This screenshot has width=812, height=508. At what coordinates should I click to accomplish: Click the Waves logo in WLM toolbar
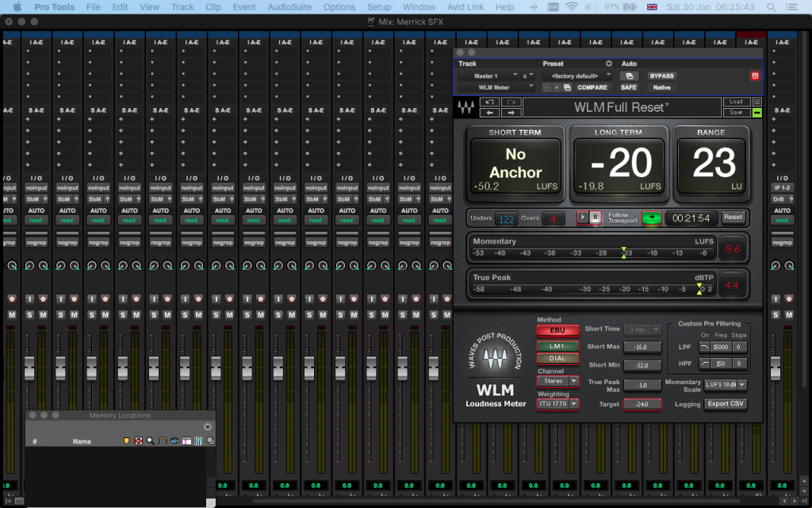465,107
